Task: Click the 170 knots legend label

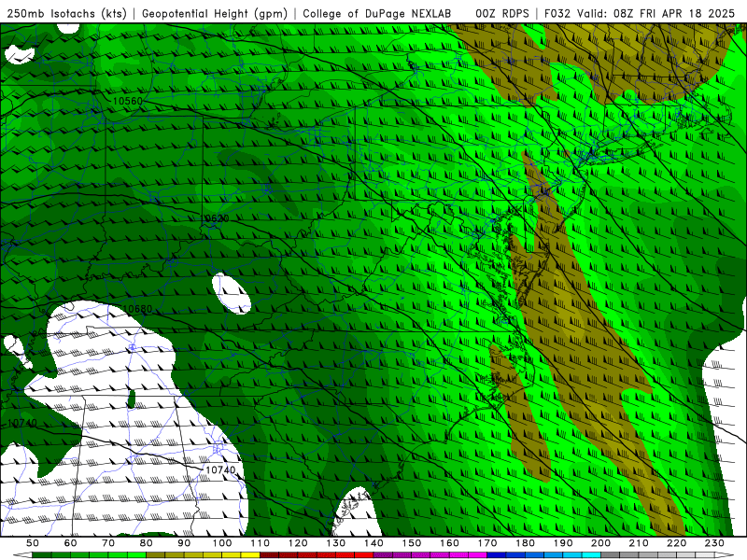Action: pos(487,543)
